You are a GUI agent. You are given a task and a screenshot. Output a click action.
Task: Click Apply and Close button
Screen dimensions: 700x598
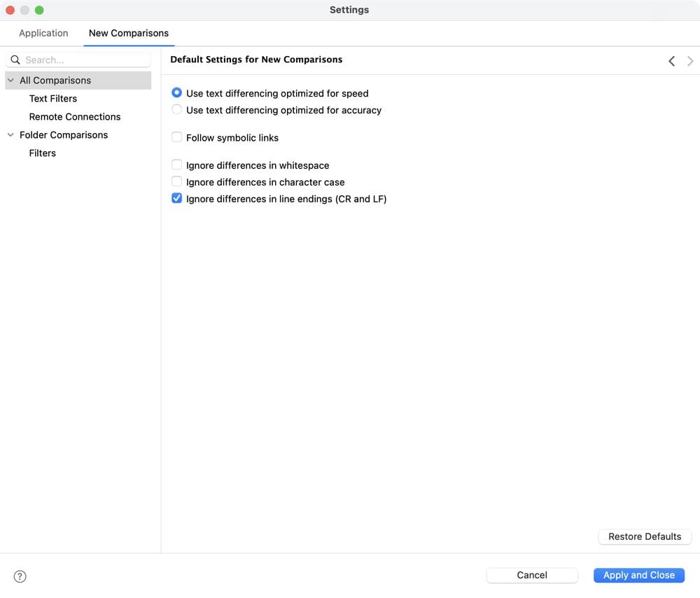(x=639, y=575)
